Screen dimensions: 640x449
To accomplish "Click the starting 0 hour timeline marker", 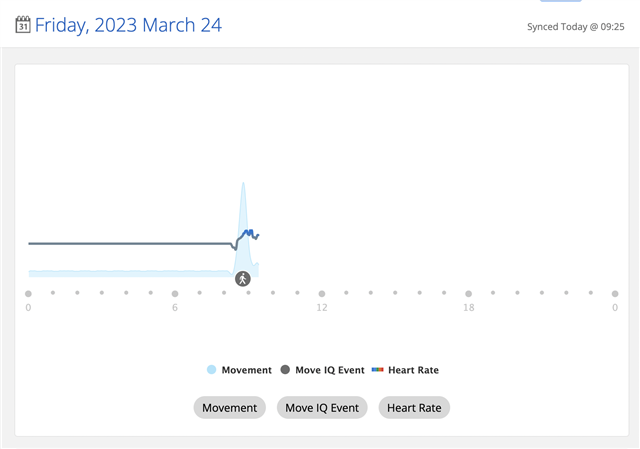I will pos(28,294).
